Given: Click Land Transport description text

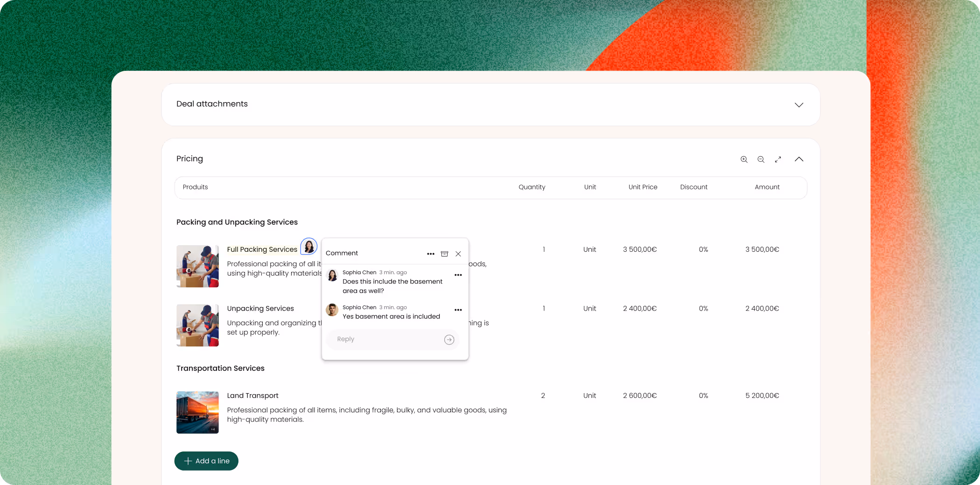Looking at the screenshot, I should click(x=367, y=415).
